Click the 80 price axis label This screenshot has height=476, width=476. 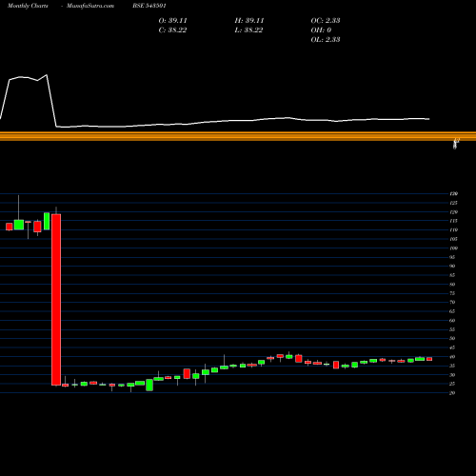coord(452,285)
